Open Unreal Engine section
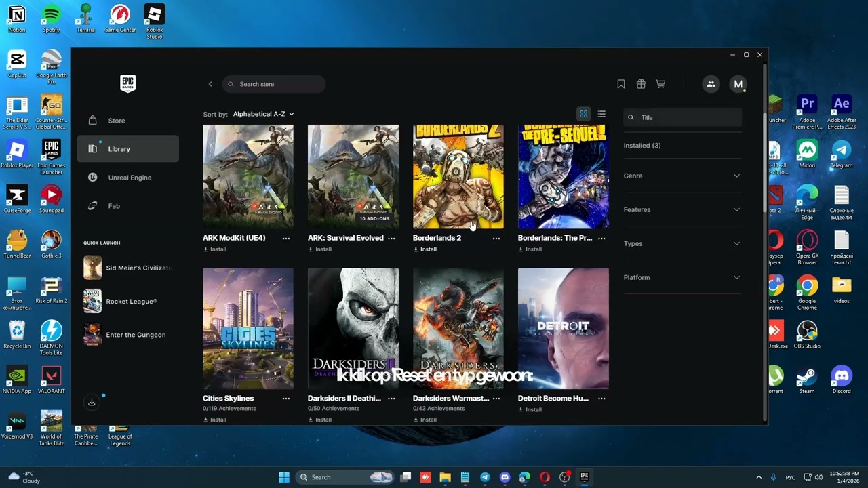 pyautogui.click(x=128, y=178)
